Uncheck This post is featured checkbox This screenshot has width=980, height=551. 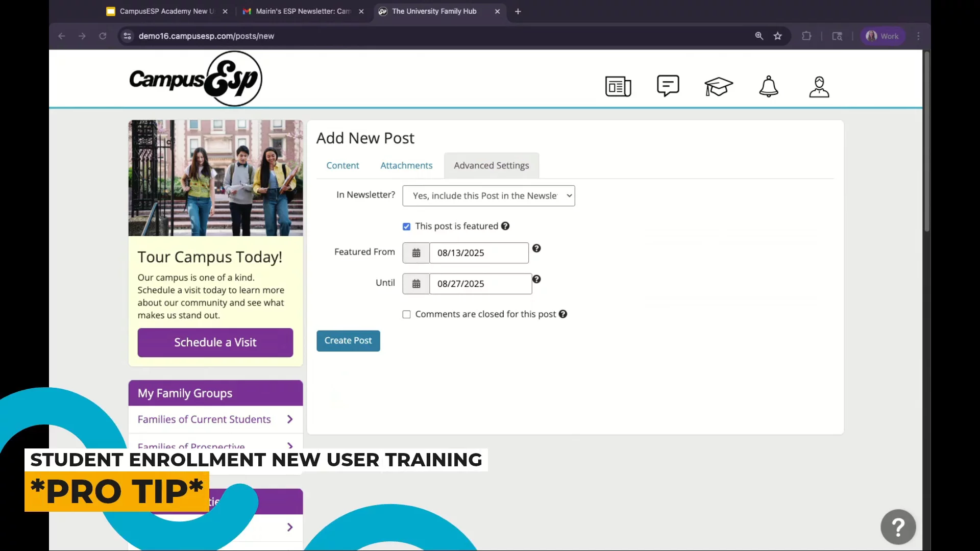pos(406,227)
